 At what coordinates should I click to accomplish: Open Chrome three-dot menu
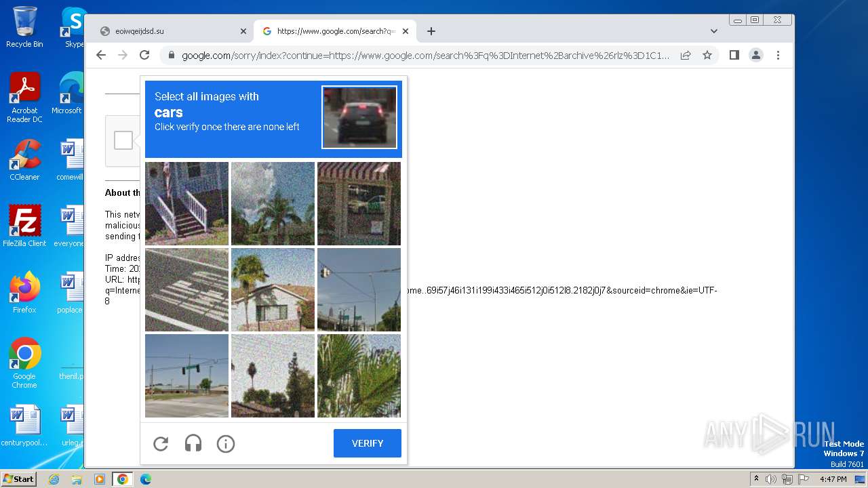[778, 55]
